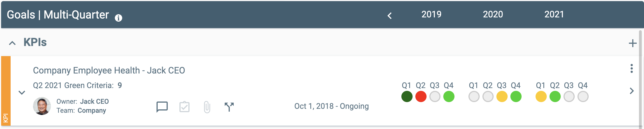644x129 pixels.
Task: Open the comments speech bubble icon
Action: (x=162, y=107)
